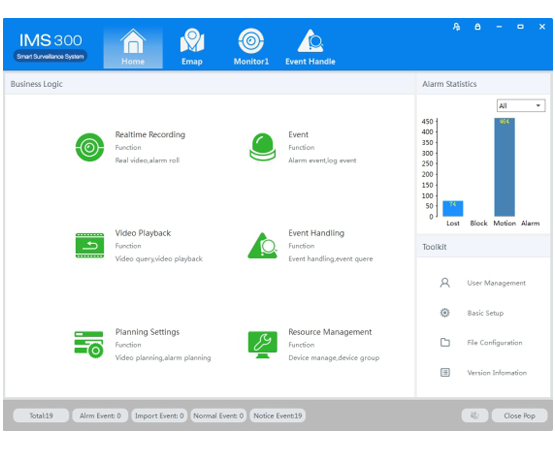Switch to the Monitor1 tab
This screenshot has width=555, height=450.
coord(251,47)
